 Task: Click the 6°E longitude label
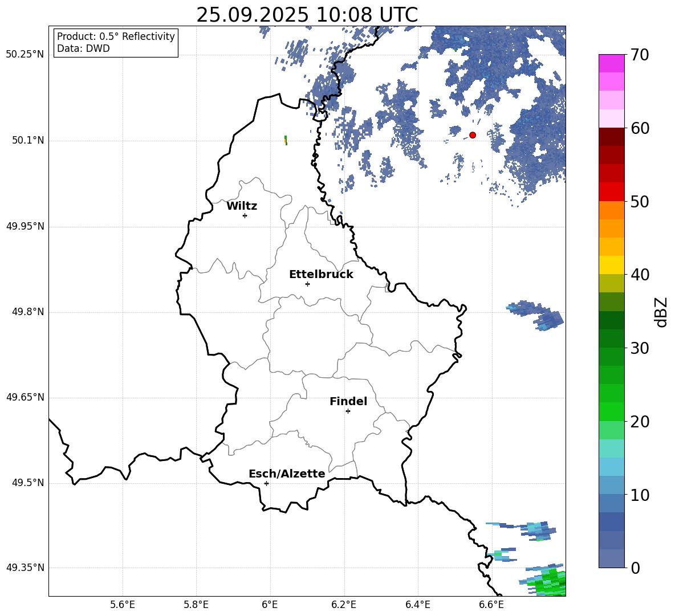click(270, 605)
